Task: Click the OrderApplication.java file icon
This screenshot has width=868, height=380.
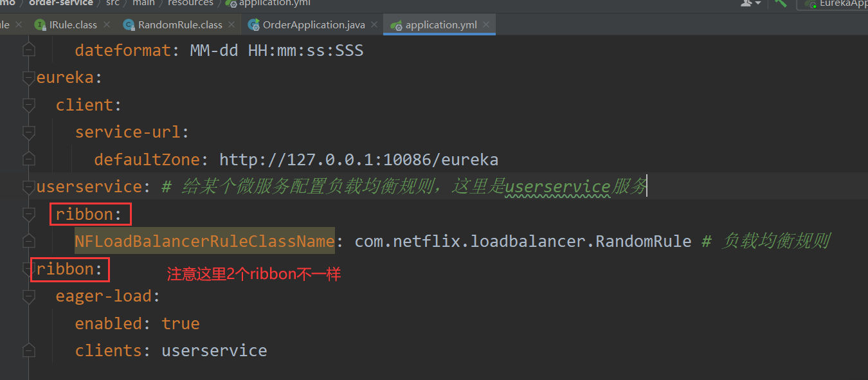Action: [253, 25]
